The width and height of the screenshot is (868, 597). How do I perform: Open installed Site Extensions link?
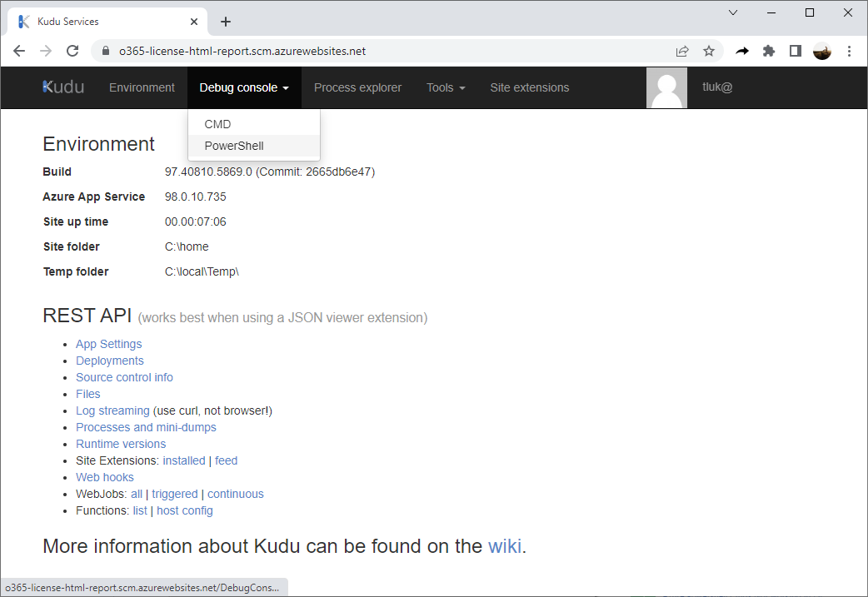pyautogui.click(x=184, y=460)
